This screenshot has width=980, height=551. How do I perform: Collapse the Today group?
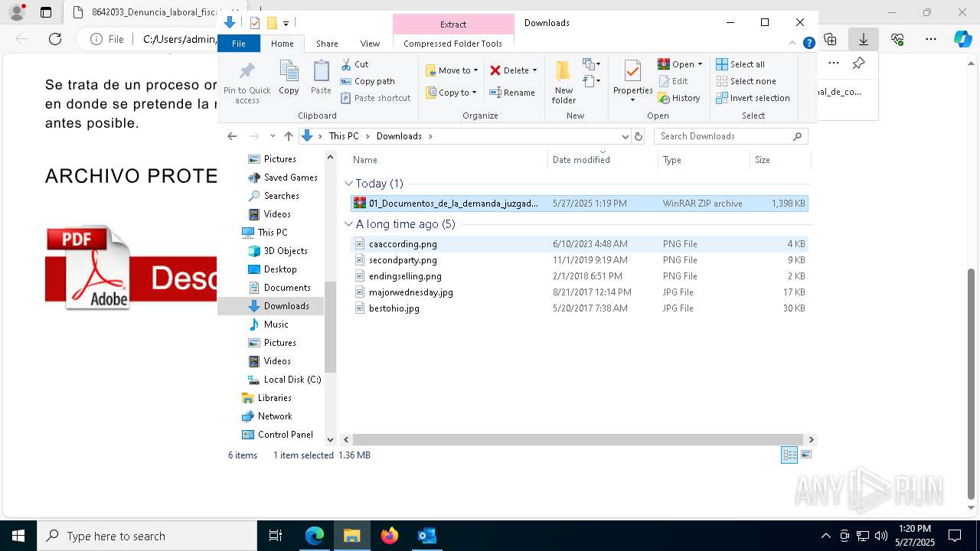349,184
